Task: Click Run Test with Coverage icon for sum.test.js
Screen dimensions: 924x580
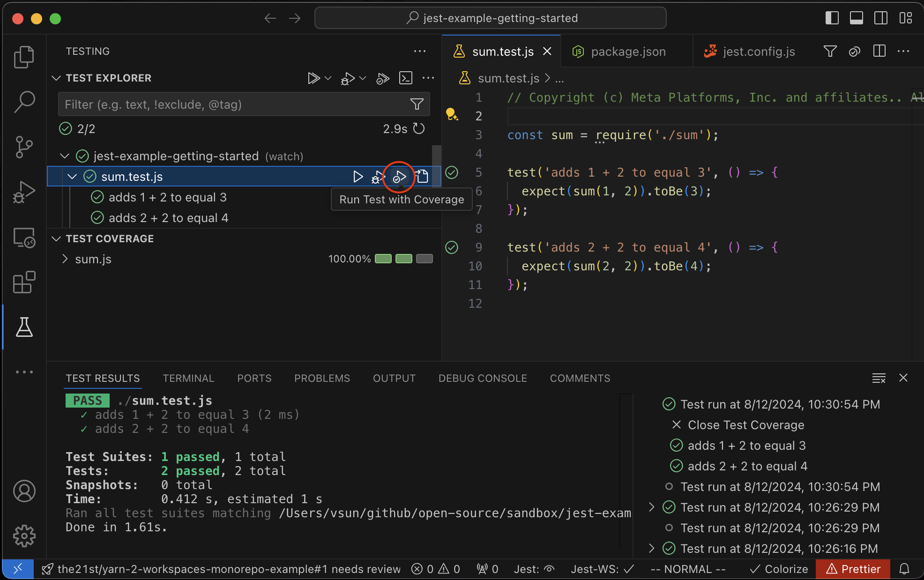Action: [400, 177]
